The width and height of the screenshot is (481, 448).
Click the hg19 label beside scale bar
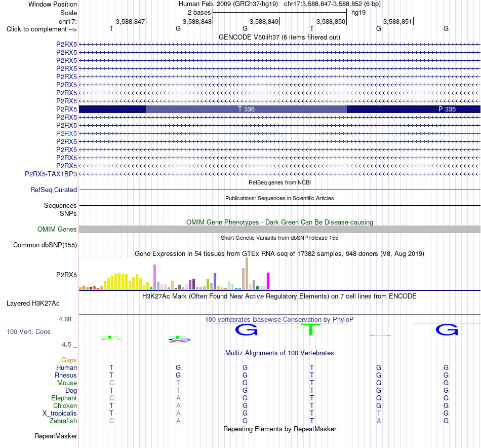[358, 13]
